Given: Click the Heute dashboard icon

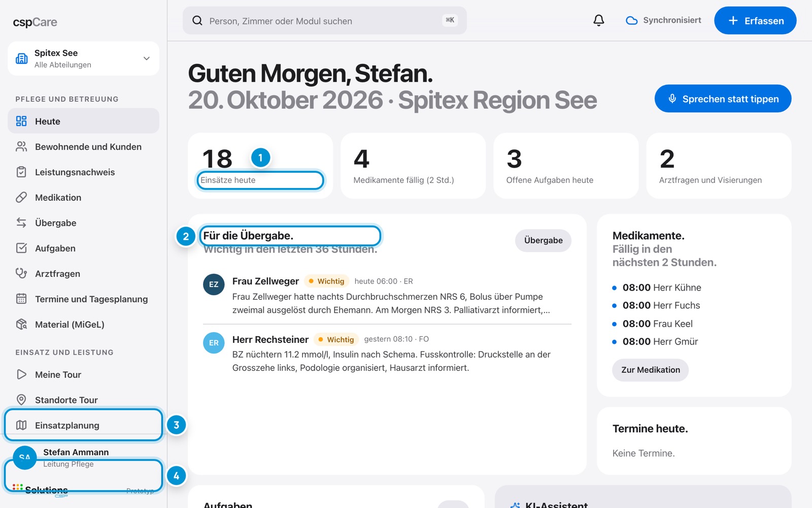Looking at the screenshot, I should [x=21, y=121].
